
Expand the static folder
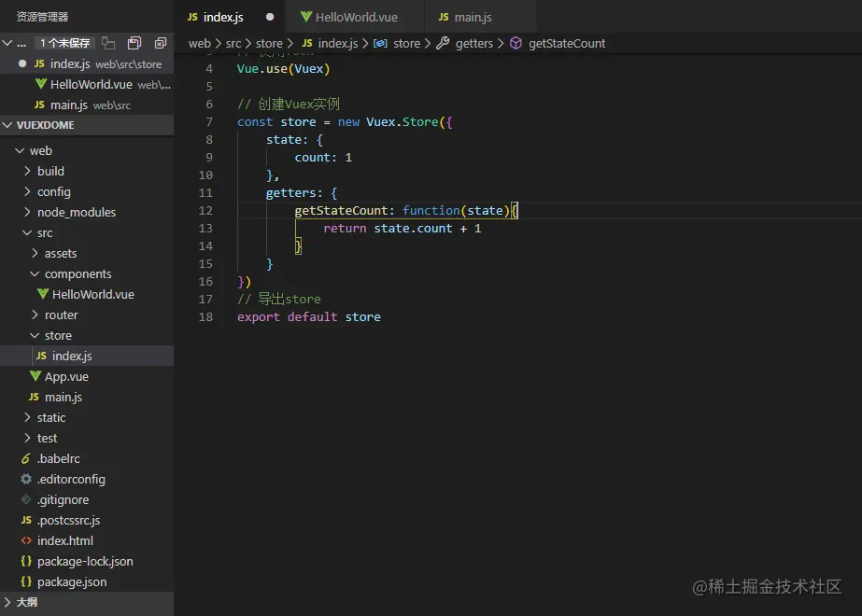(x=27, y=417)
